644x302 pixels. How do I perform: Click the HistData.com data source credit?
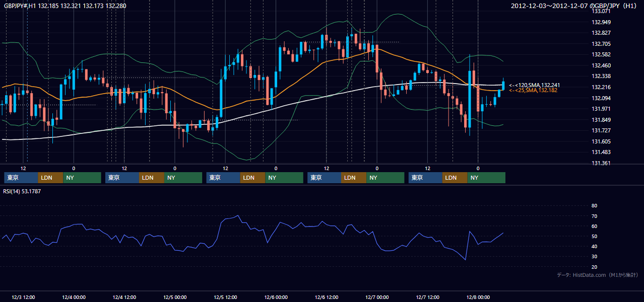(x=598, y=275)
